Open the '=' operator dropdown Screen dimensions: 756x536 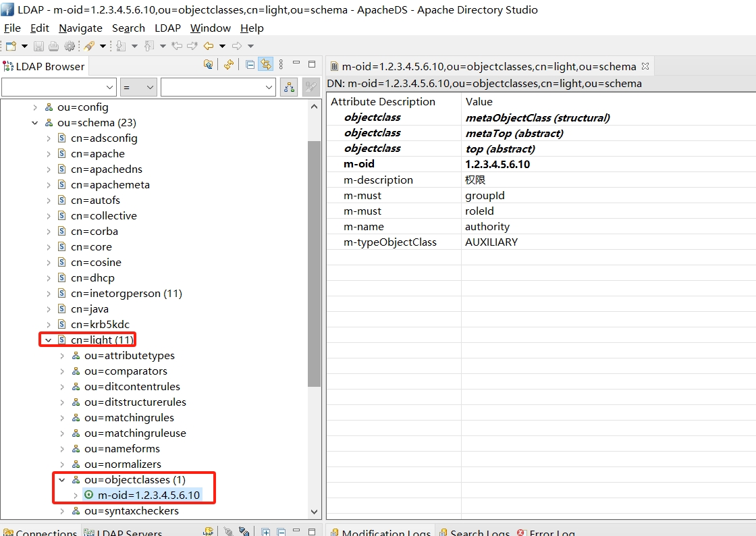pos(150,87)
